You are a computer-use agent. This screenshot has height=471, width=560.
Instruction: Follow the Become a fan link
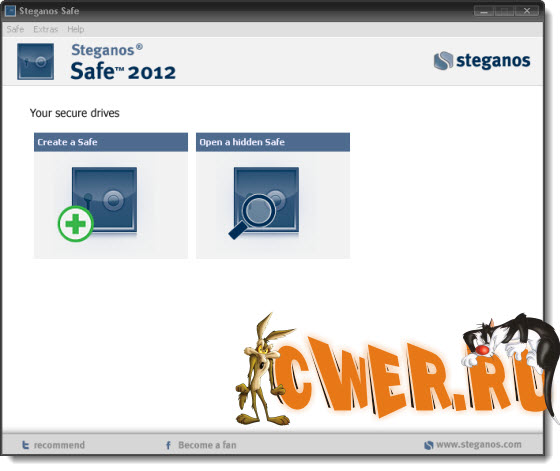207,445
